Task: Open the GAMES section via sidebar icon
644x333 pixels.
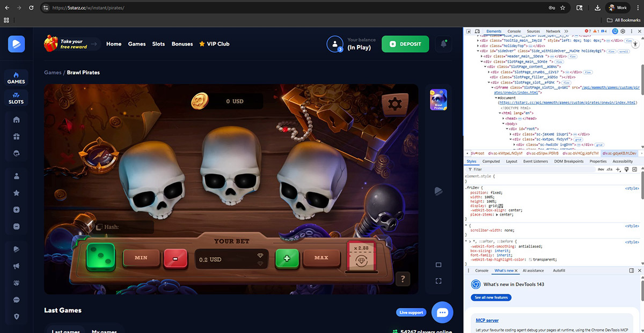Action: pos(16,77)
